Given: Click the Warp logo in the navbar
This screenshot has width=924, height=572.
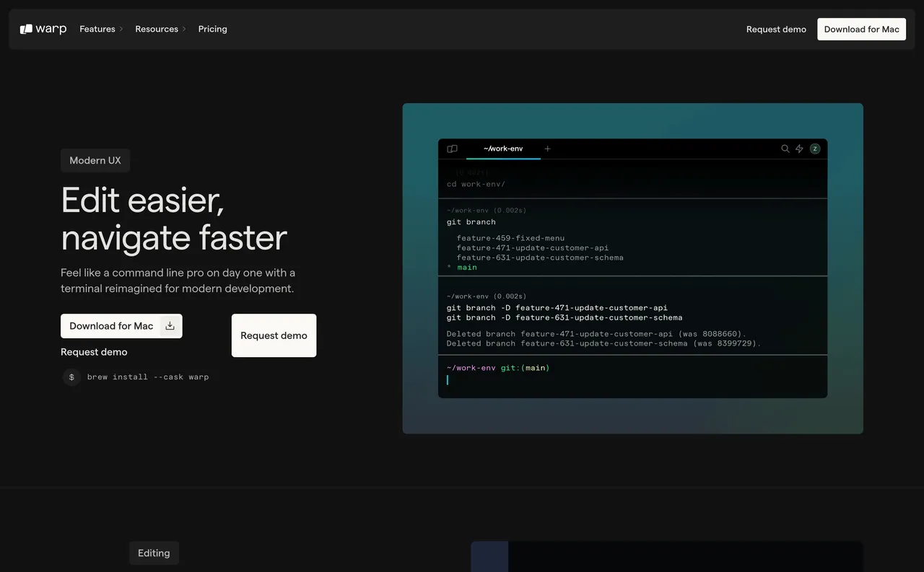Looking at the screenshot, I should tap(43, 29).
